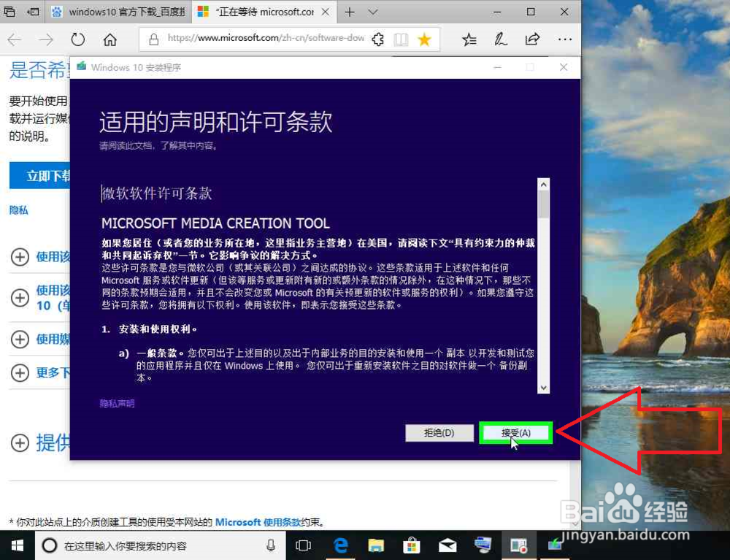The image size is (730, 560).
Task: Click the 适用的声明和许可条款 title
Action: pos(216,122)
